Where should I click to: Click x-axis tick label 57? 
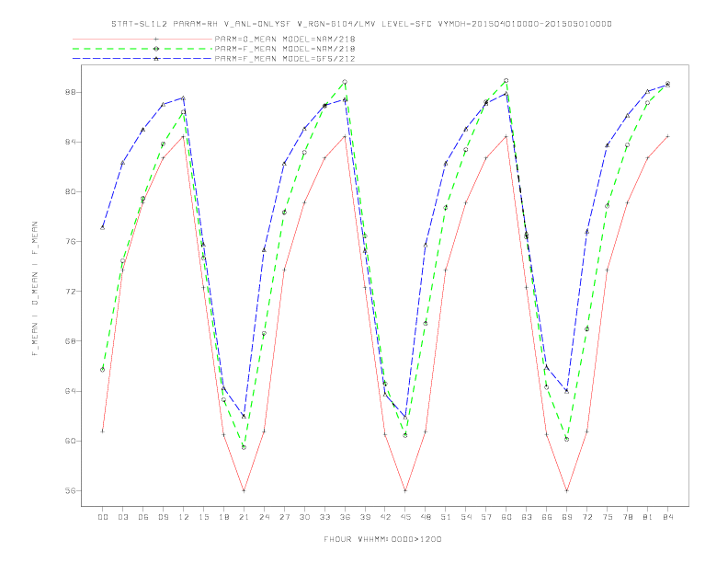tap(486, 517)
